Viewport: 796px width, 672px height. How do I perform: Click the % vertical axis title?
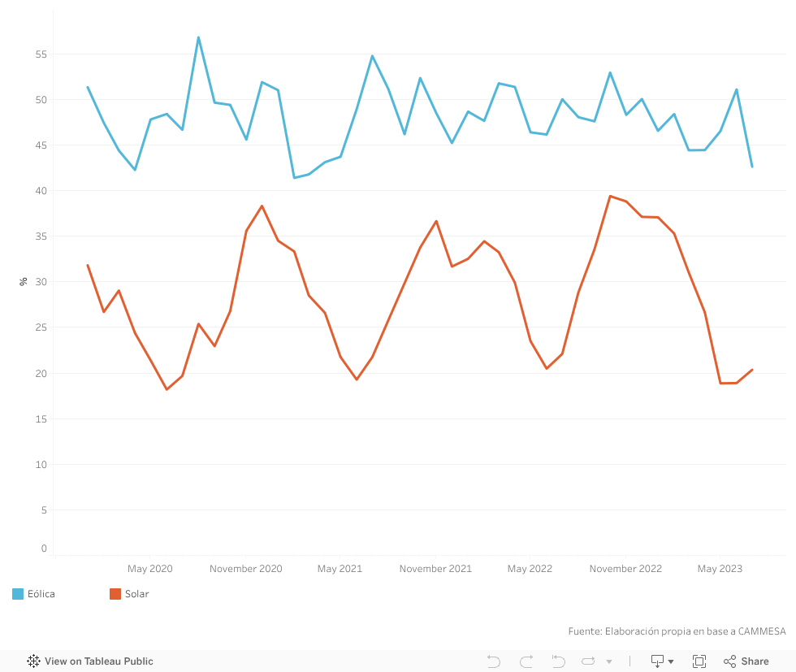pyautogui.click(x=24, y=281)
